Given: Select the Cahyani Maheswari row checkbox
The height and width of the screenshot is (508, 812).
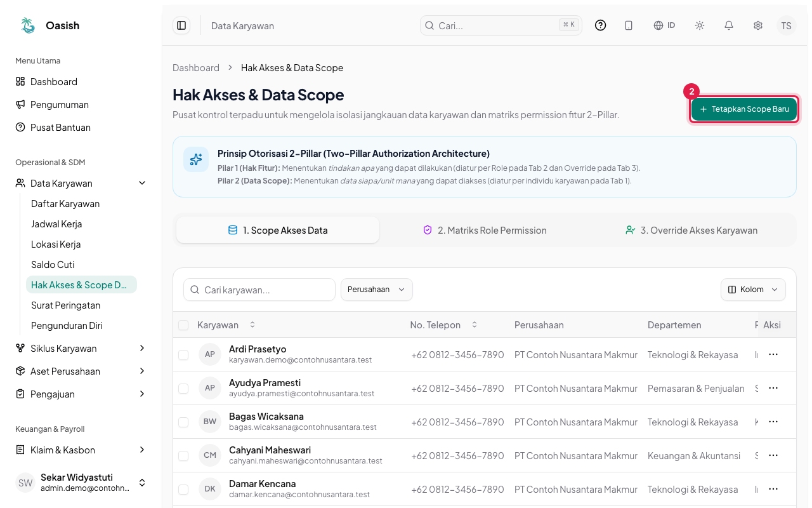Looking at the screenshot, I should click(x=183, y=456).
